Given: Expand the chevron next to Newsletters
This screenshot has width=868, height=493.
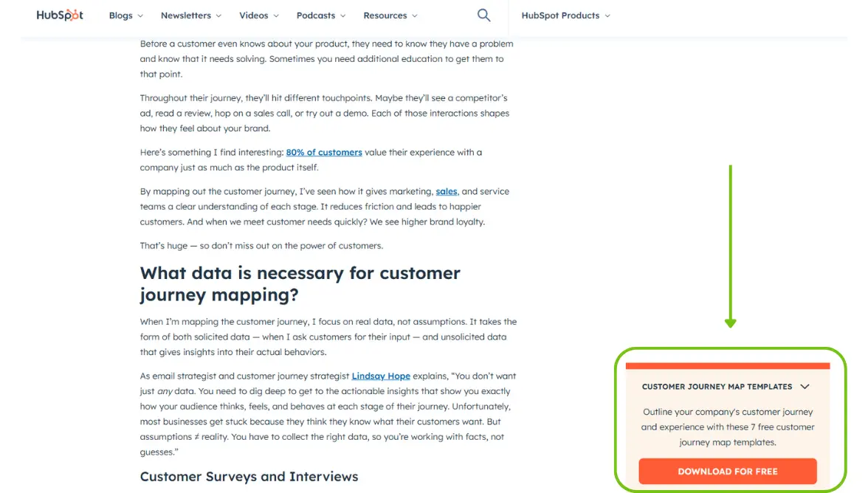Looking at the screenshot, I should [218, 16].
